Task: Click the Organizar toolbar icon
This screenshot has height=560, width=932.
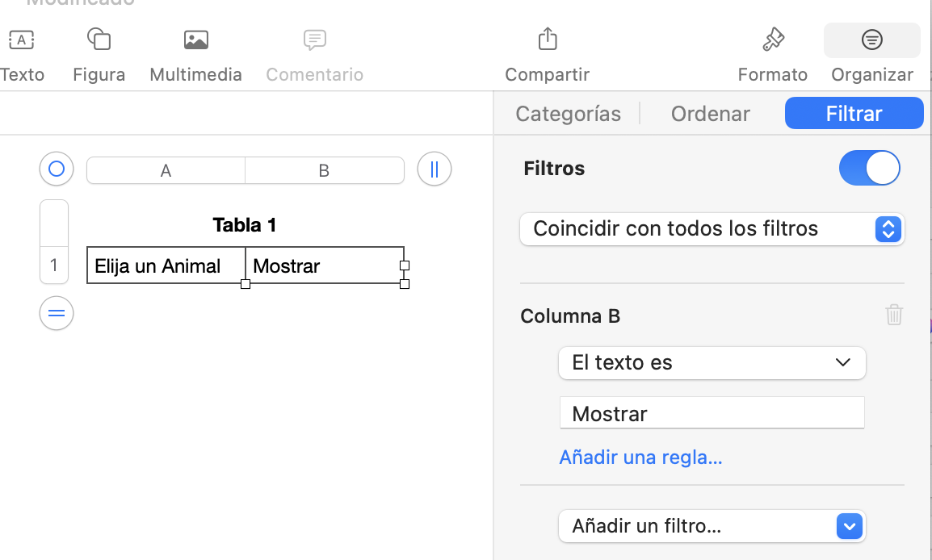Action: (871, 40)
